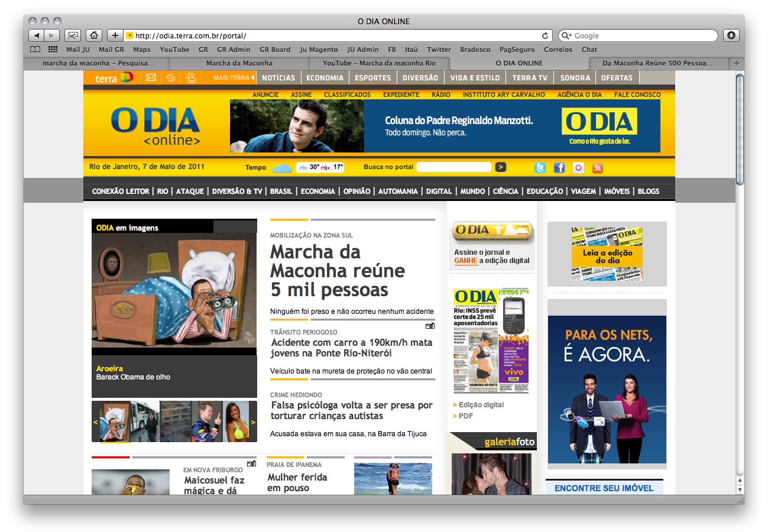Click the Assine o jornal digital edition banner
768x532 pixels.
pos(492,245)
